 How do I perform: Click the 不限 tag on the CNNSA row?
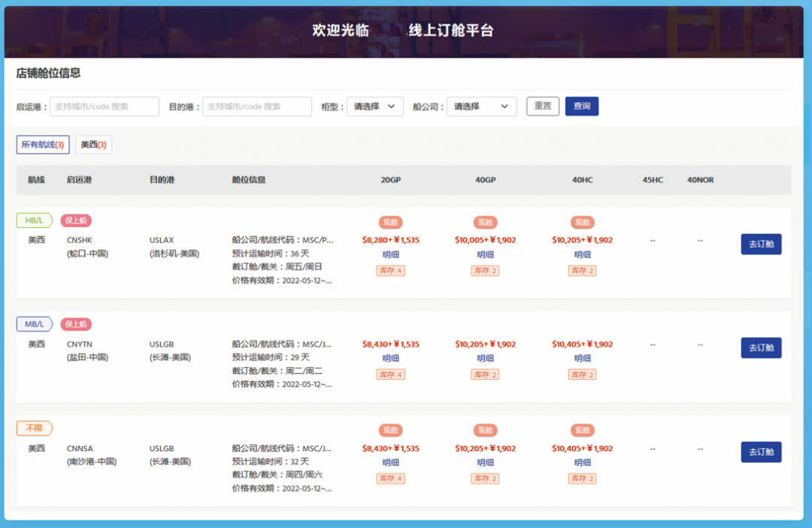tap(34, 428)
